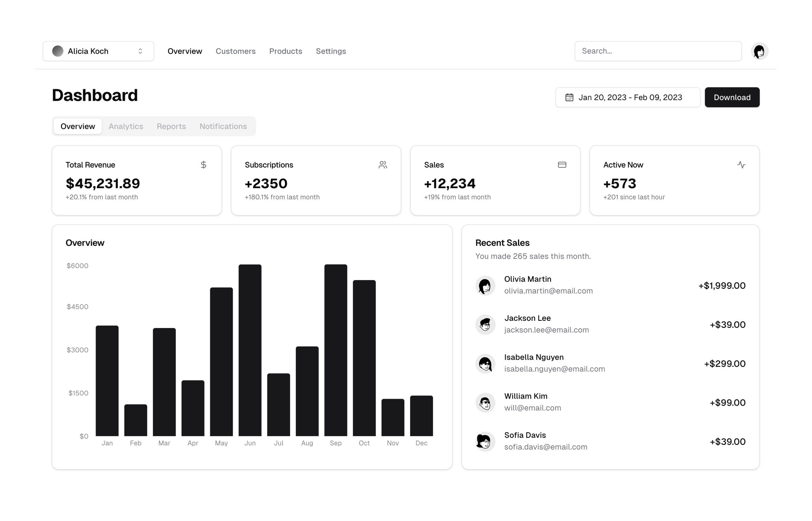Click the dollar sign icon on Total Revenue card

(204, 165)
